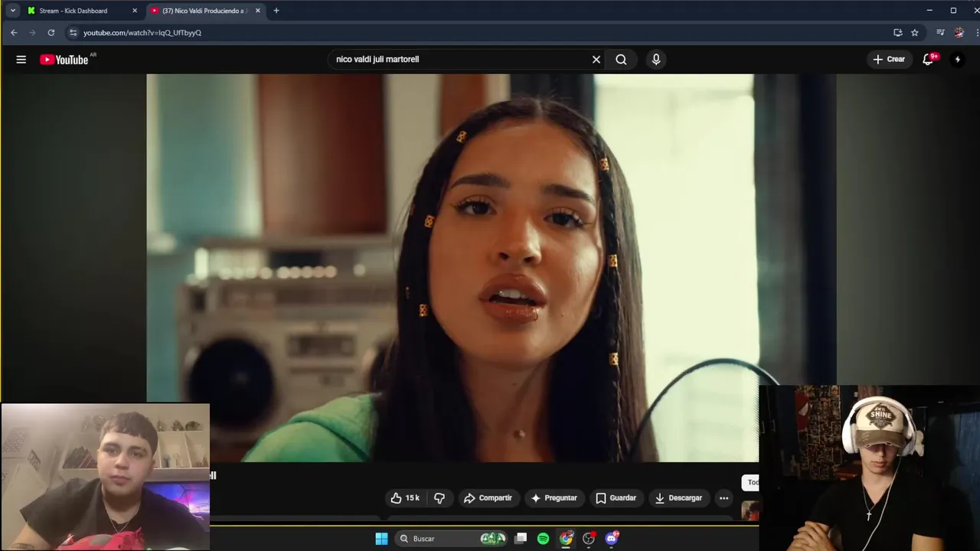The height and width of the screenshot is (551, 980).
Task: Install app icon in address bar
Action: (897, 33)
